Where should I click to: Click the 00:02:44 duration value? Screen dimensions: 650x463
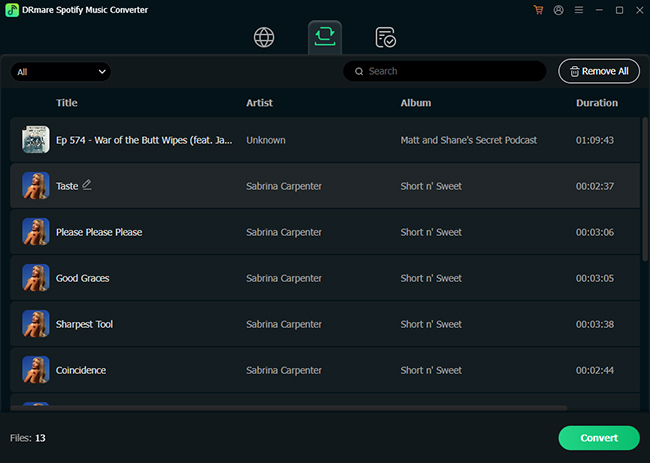(x=595, y=370)
